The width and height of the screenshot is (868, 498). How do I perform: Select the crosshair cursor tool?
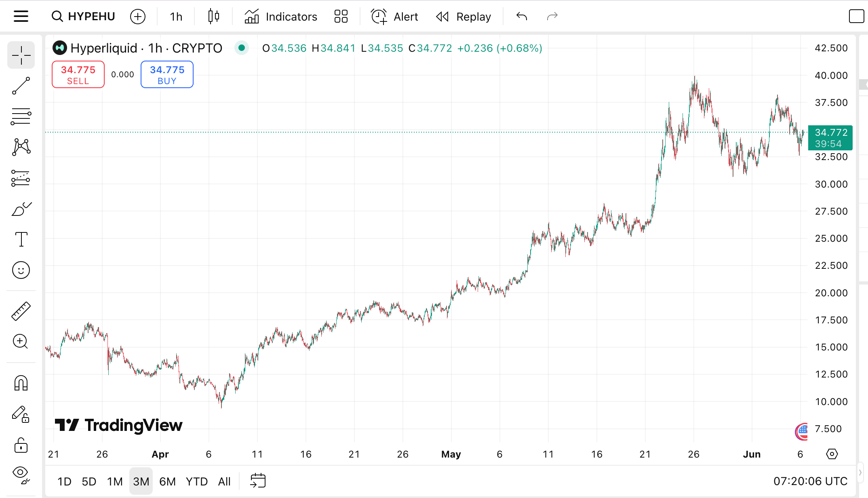(21, 55)
